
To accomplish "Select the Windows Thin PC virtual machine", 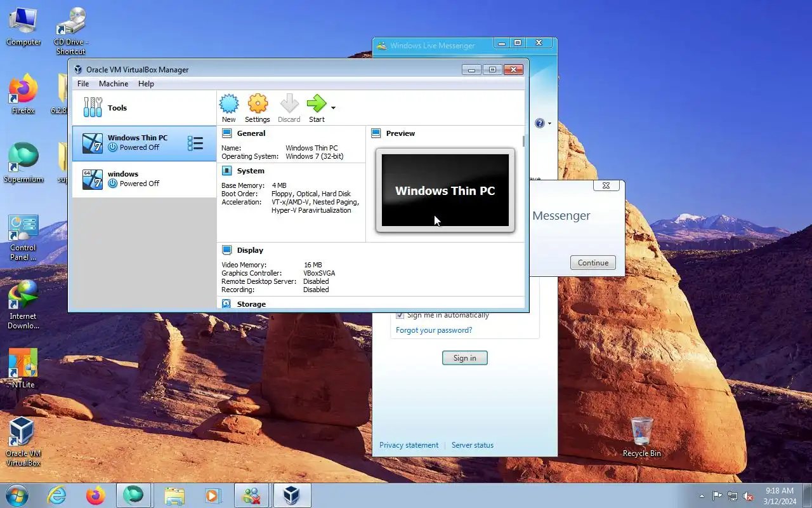I will click(144, 144).
